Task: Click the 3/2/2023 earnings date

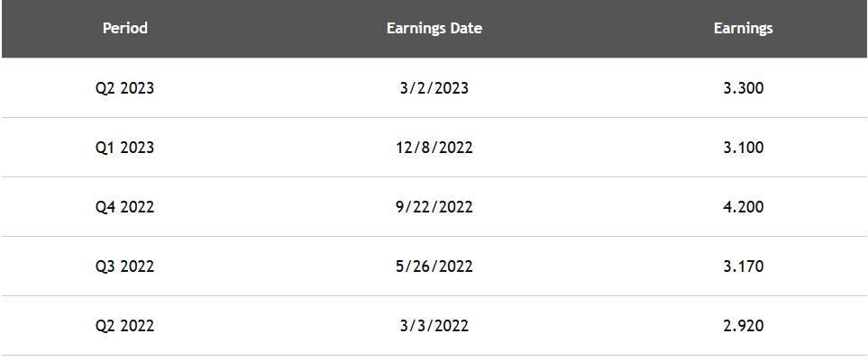Action: [434, 88]
